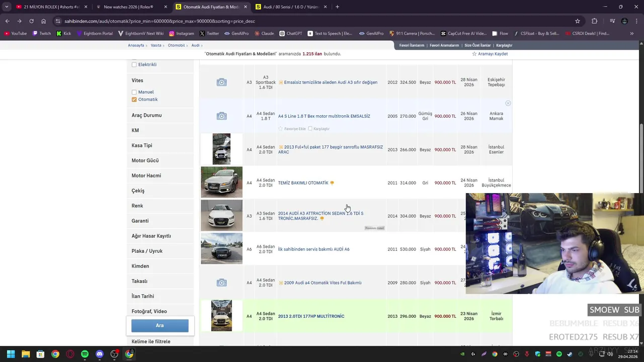Add A4 S Line listing to favorites star
The height and width of the screenshot is (362, 644).
click(x=281, y=129)
